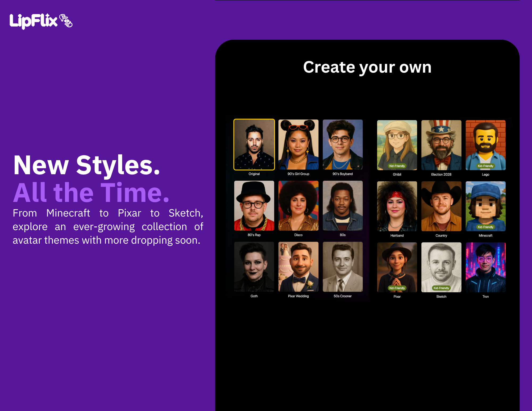Viewport: 532px width, 411px height.
Task: Choose the Election 2028 avatar
Action: pos(441,145)
